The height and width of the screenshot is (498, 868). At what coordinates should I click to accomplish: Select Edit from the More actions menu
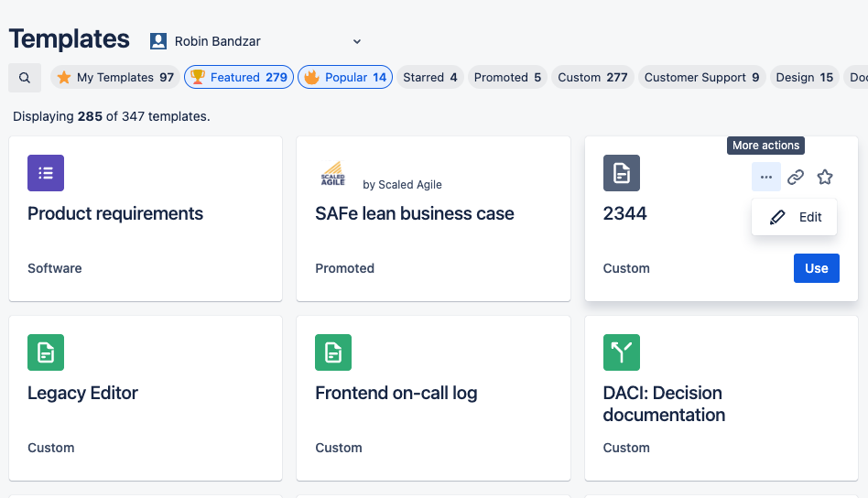click(795, 217)
